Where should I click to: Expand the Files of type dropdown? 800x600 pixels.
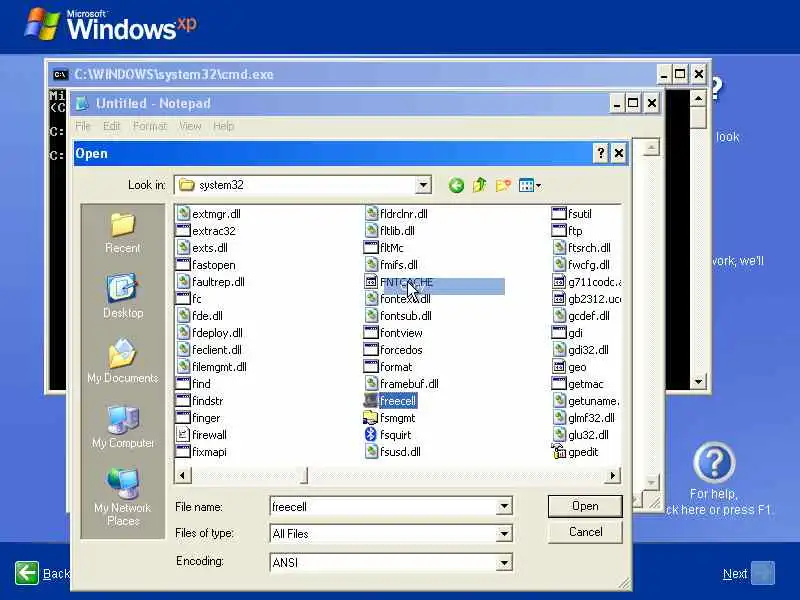click(504, 534)
